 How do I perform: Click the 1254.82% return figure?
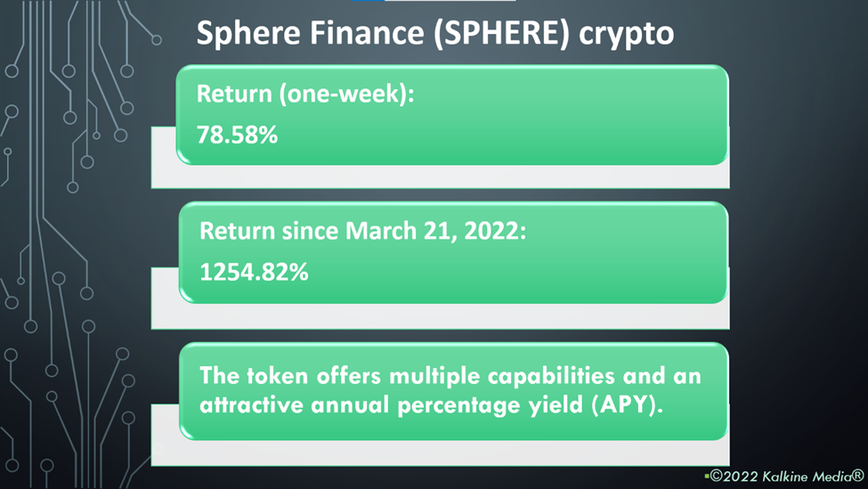[x=254, y=272]
